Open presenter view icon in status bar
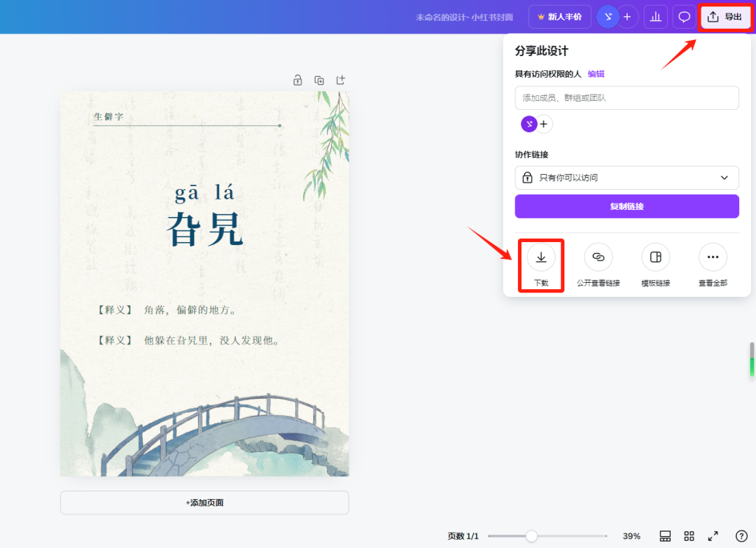This screenshot has height=548, width=756. coord(664,535)
